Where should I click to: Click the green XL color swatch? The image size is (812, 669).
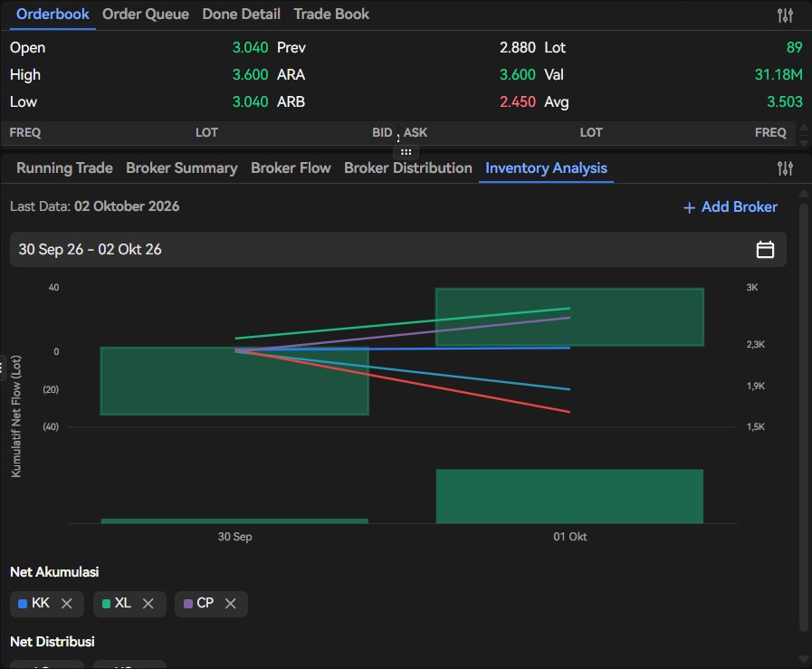point(106,604)
